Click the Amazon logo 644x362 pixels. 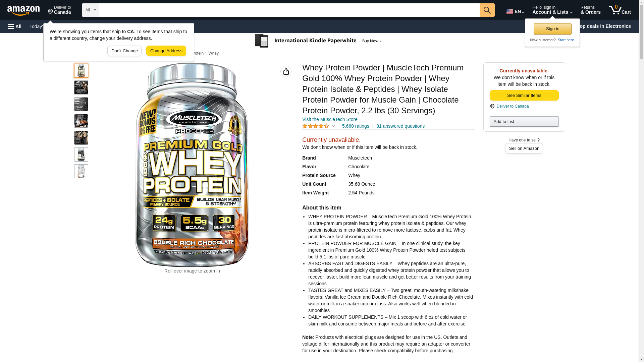pos(23,10)
